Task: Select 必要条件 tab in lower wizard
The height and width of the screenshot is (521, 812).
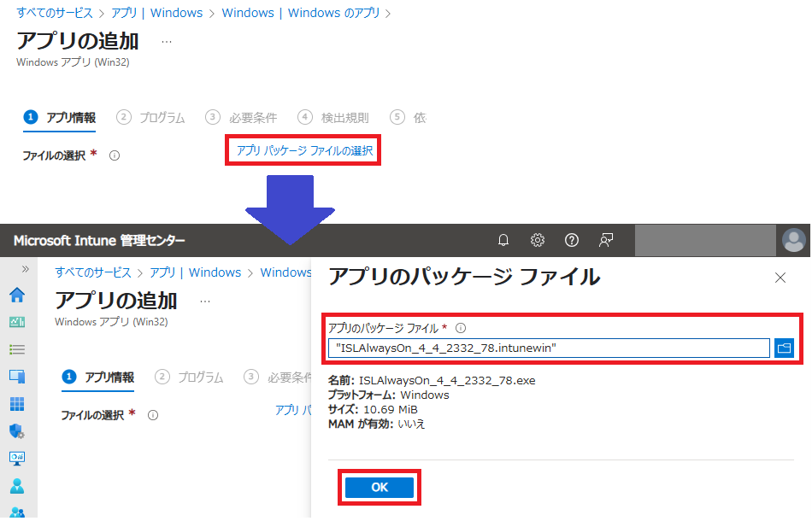Action: click(x=277, y=378)
